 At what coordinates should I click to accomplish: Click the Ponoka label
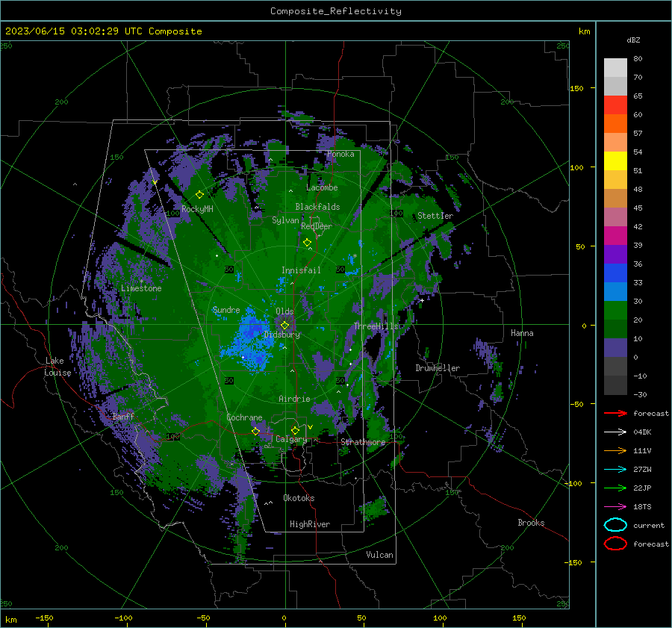[x=340, y=155]
